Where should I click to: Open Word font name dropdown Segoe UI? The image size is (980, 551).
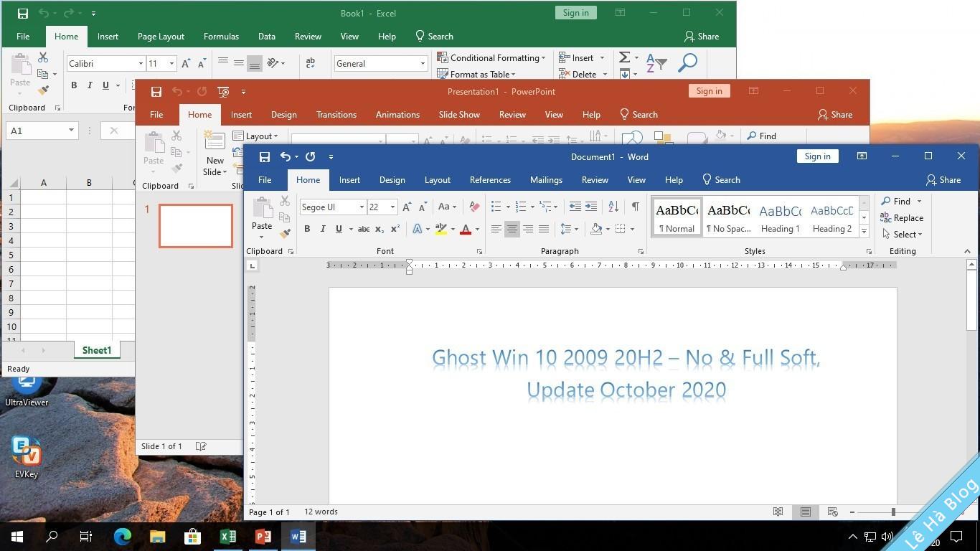(362, 207)
